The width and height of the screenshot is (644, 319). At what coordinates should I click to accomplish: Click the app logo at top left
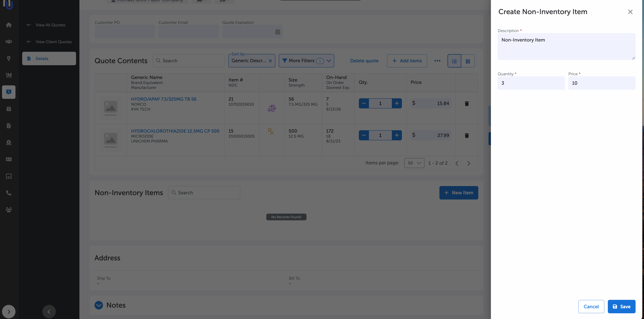click(x=8, y=5)
